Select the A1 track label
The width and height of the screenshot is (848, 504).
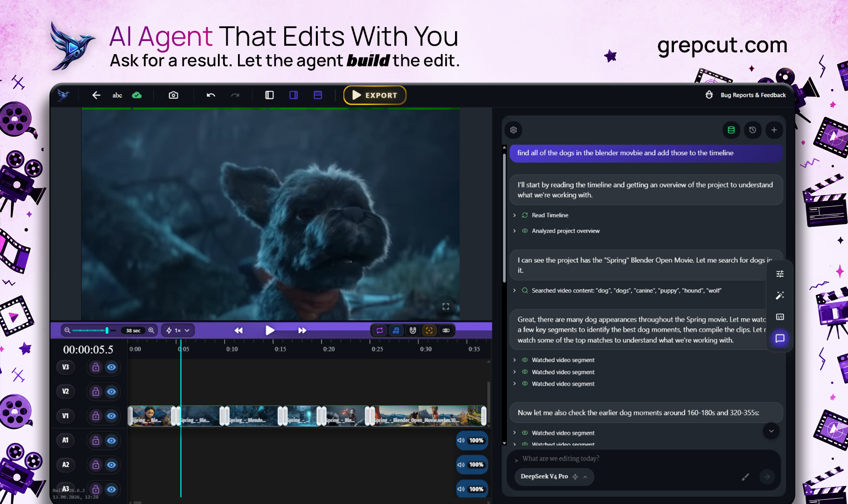(x=66, y=440)
